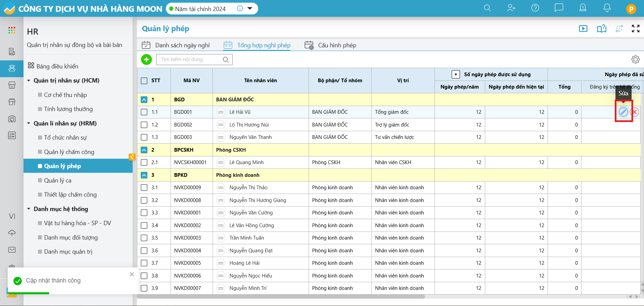This screenshot has height=306, width=644.
Task: Collapse the BAN GIÁM ĐỐC group
Action: pyautogui.click(x=144, y=100)
